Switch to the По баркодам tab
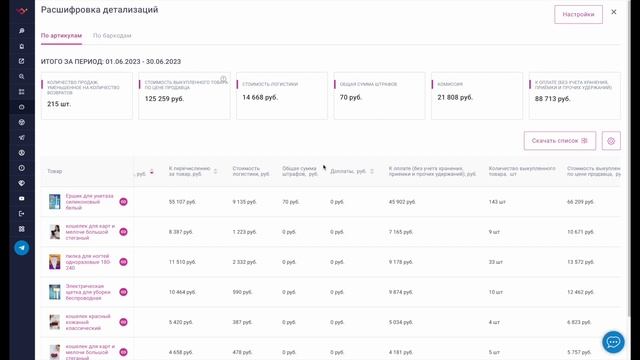The height and width of the screenshot is (360, 640). (x=112, y=36)
